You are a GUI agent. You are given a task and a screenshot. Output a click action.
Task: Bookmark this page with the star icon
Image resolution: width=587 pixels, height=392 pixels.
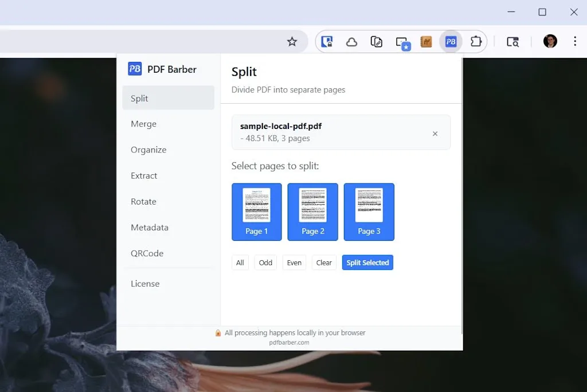coord(292,42)
